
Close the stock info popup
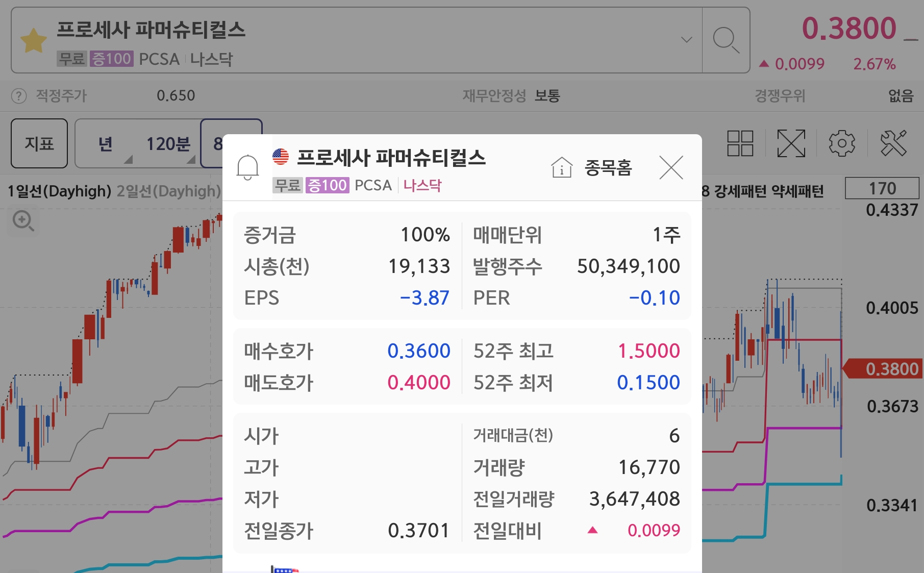[671, 167]
